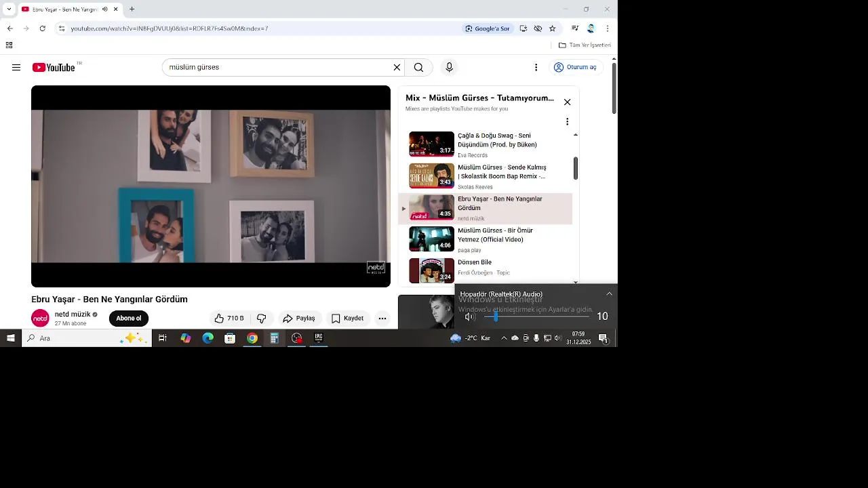The width and height of the screenshot is (868, 488).
Task: Open more actions ellipsis under the video
Action: coord(382,319)
